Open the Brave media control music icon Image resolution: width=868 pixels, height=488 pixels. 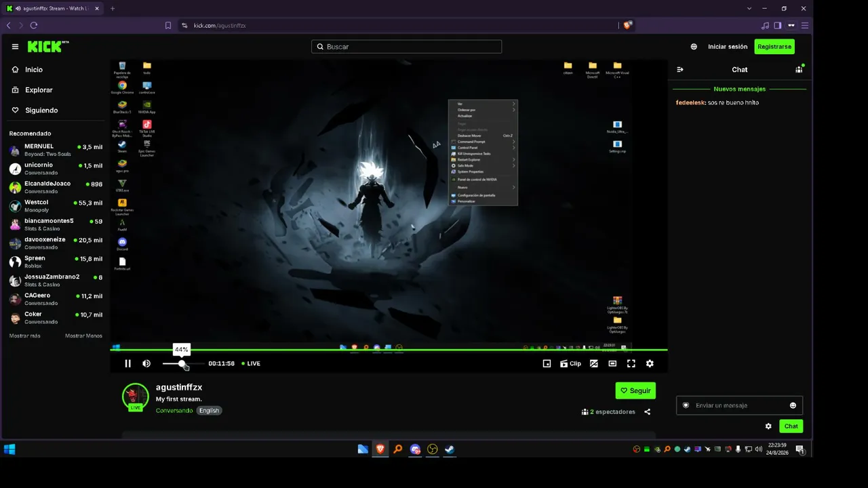pos(766,25)
